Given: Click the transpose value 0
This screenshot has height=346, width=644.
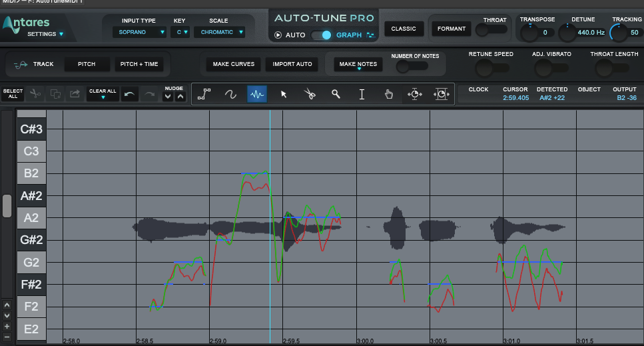Looking at the screenshot, I should (545, 33).
